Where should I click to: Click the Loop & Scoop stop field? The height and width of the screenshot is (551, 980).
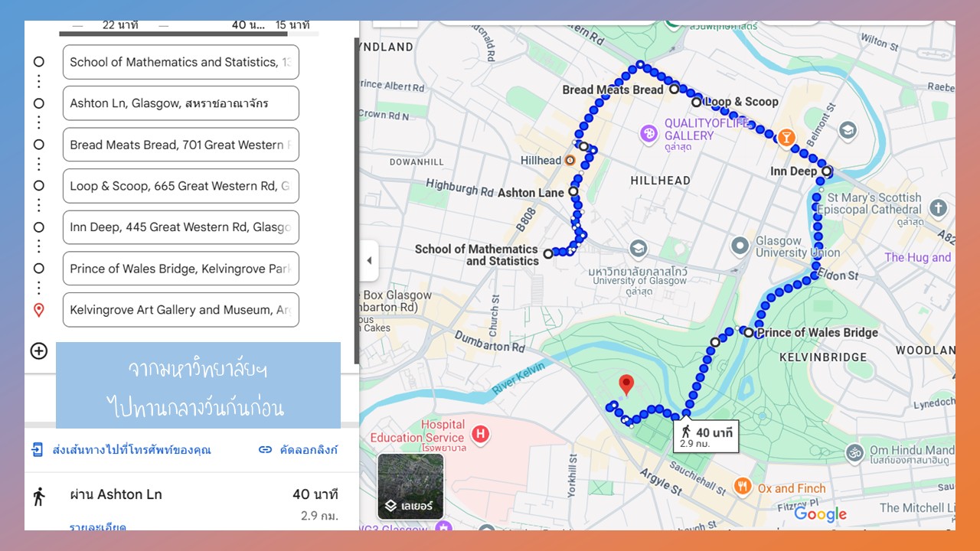(181, 186)
